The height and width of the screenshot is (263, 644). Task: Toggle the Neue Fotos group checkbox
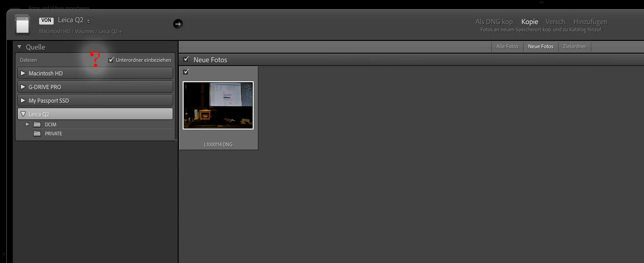pyautogui.click(x=186, y=60)
